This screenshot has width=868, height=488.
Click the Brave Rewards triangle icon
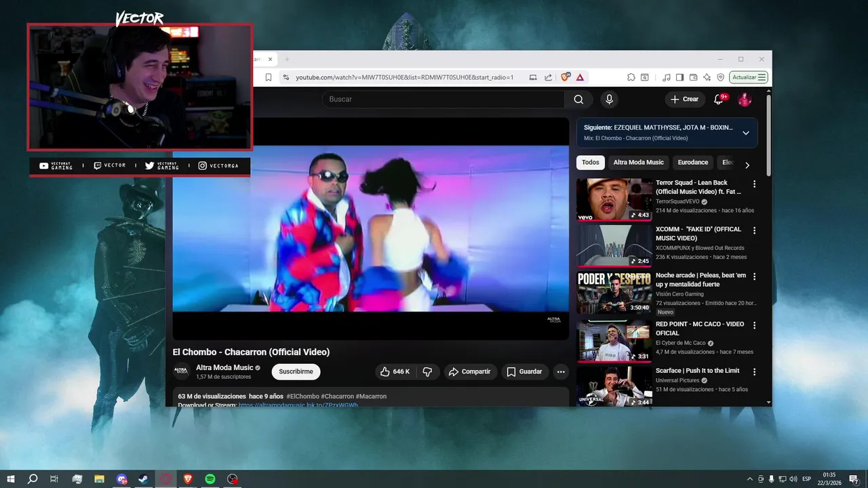[580, 77]
